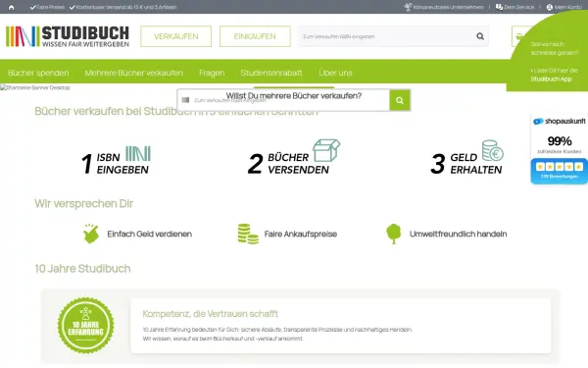Viewport: 588px width, 368px height.
Task: Click the star rating in shopauskunft widget
Action: (560, 167)
